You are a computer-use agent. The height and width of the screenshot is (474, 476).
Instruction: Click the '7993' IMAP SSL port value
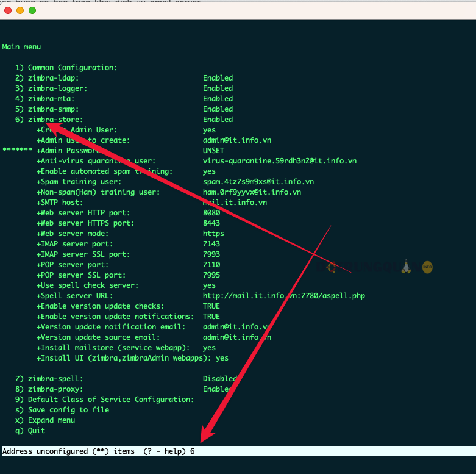211,254
